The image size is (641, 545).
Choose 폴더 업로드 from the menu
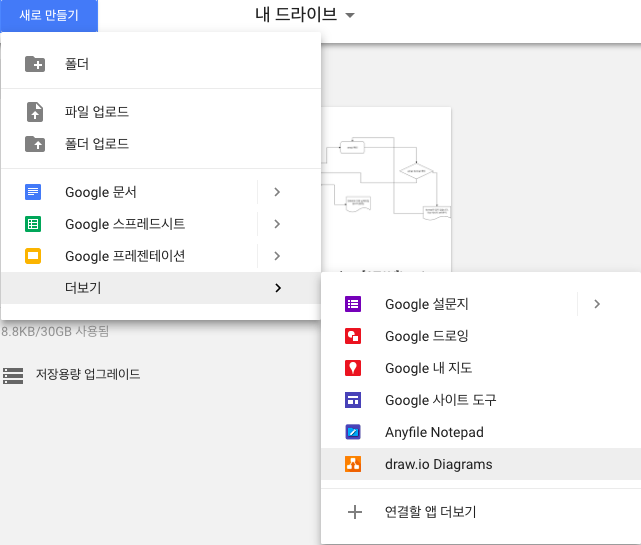click(x=161, y=144)
